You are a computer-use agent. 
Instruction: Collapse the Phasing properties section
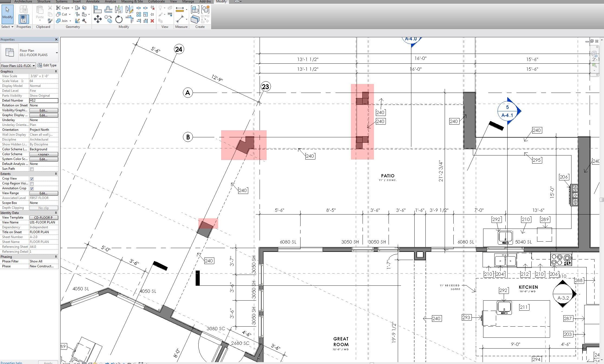[56, 257]
